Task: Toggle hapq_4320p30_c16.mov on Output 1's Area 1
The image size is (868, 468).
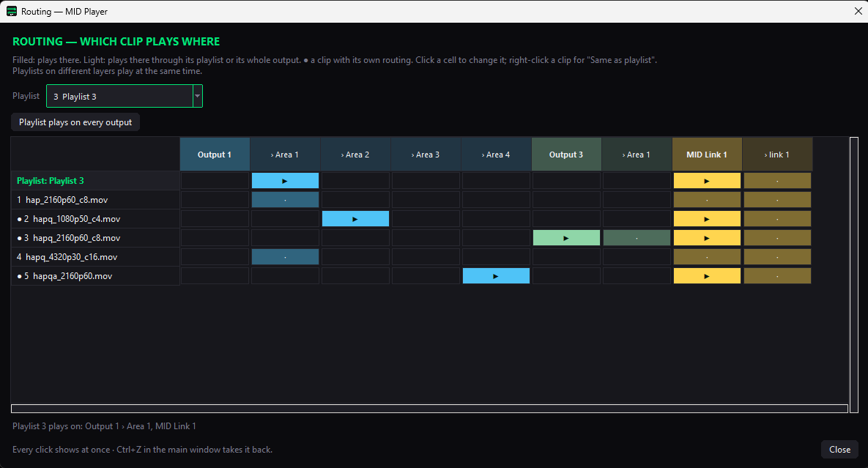Action: (x=285, y=256)
